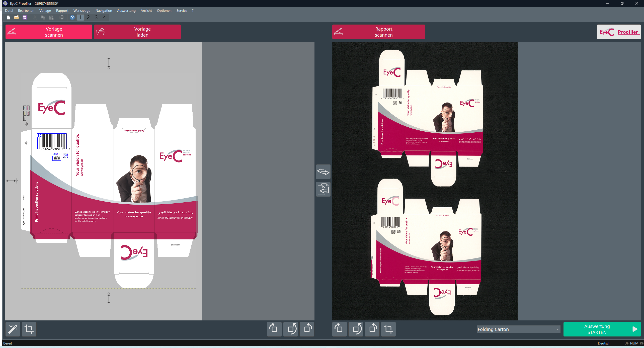Rotate the Vorlage clockwise with the first rotate icon
This screenshot has width=644, height=348.
(274, 329)
